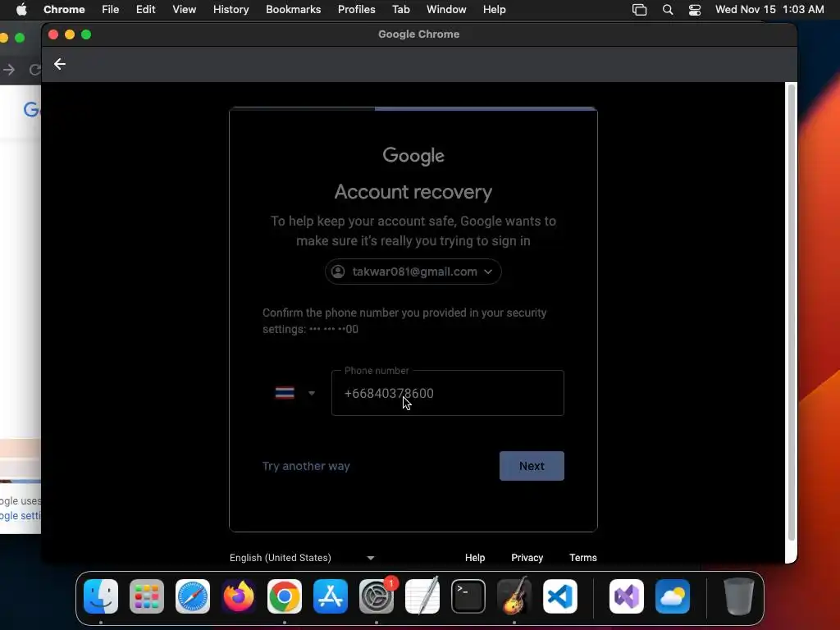840x630 pixels.
Task: Open Visual Studio purple icon in dock
Action: coord(627,596)
